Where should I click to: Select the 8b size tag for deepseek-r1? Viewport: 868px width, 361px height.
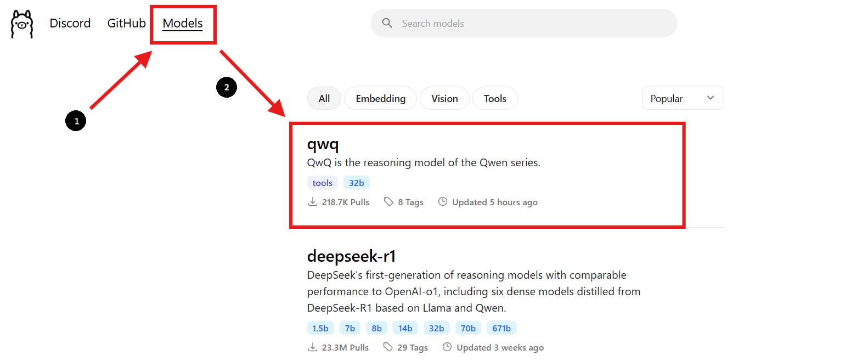[377, 328]
